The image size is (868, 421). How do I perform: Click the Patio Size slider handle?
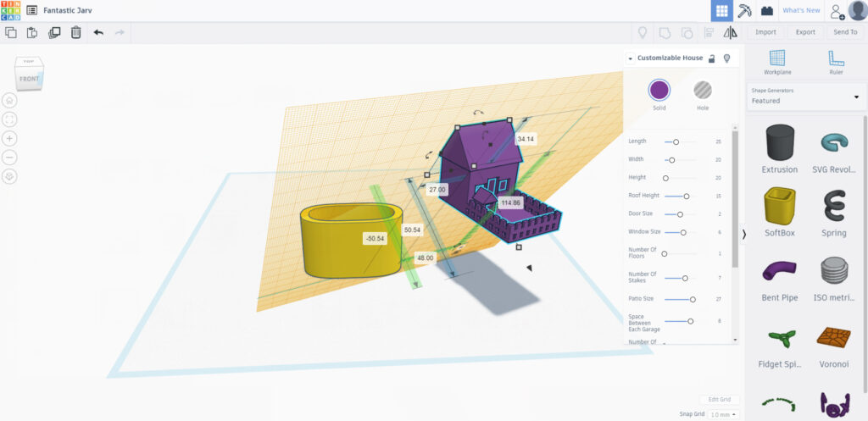coord(693,299)
